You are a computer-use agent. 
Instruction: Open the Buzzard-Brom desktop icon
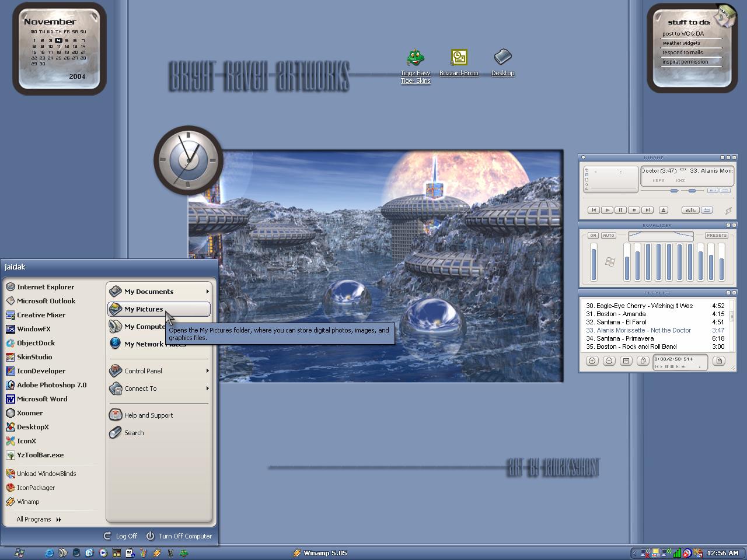click(459, 63)
